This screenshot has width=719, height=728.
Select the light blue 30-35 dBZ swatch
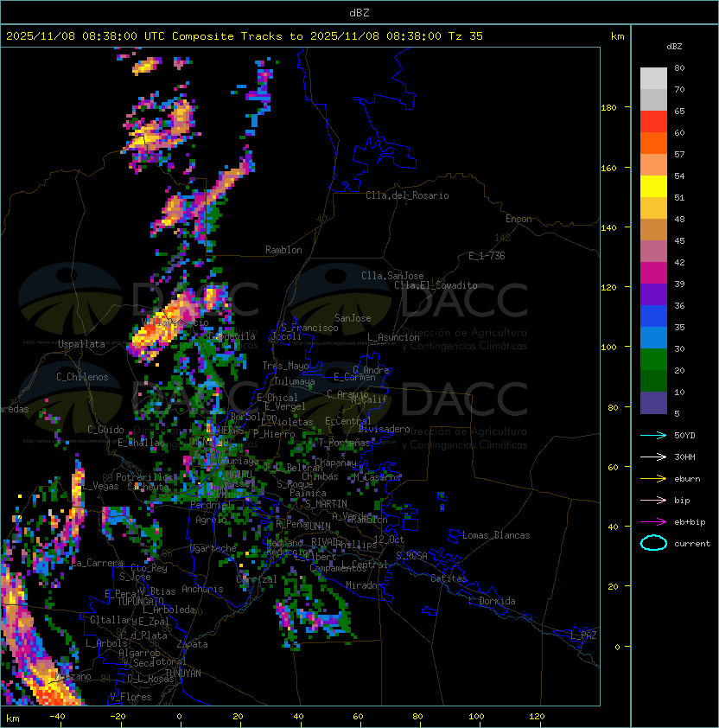click(x=653, y=337)
